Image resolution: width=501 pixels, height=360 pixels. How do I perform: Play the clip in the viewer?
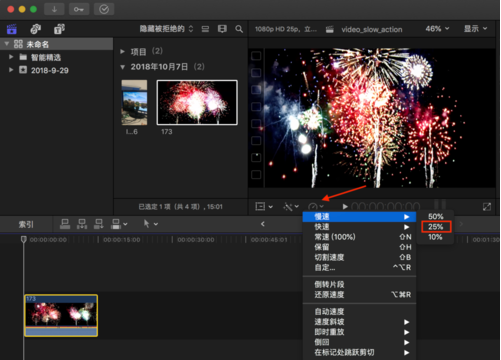pyautogui.click(x=345, y=207)
